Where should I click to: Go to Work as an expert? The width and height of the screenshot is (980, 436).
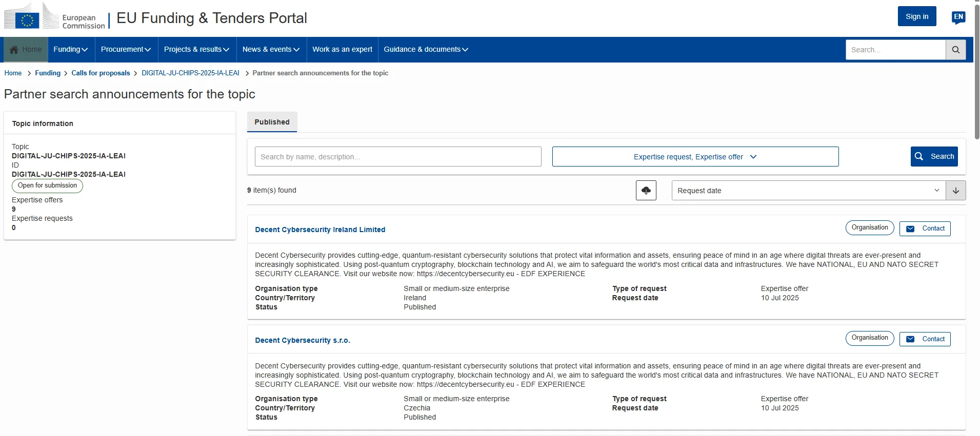(343, 50)
